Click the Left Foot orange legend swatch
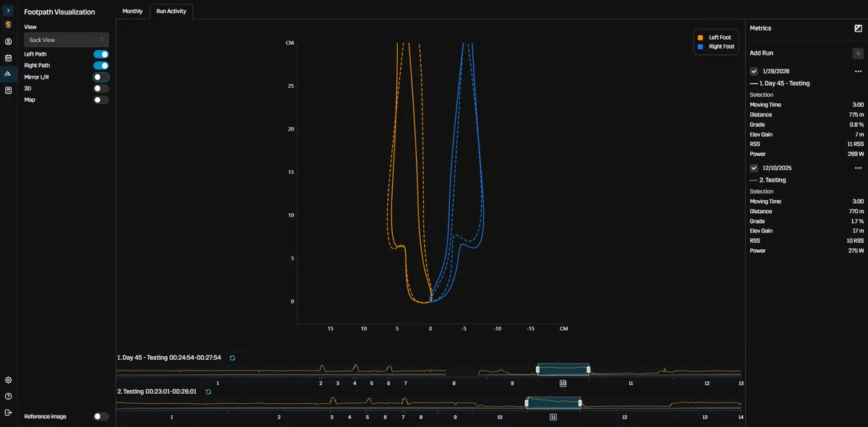Screen dimensions: 868x427 pyautogui.click(x=700, y=38)
